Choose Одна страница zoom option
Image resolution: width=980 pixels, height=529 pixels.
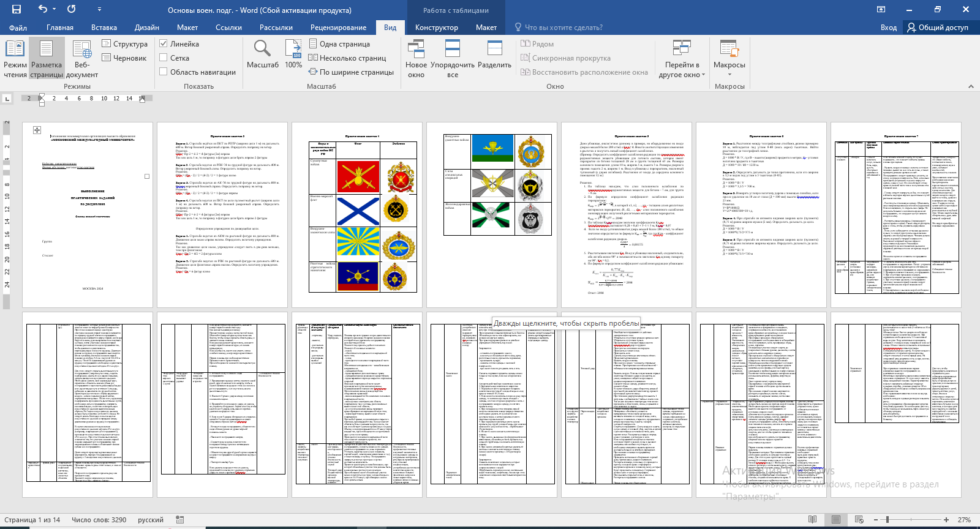coord(339,44)
